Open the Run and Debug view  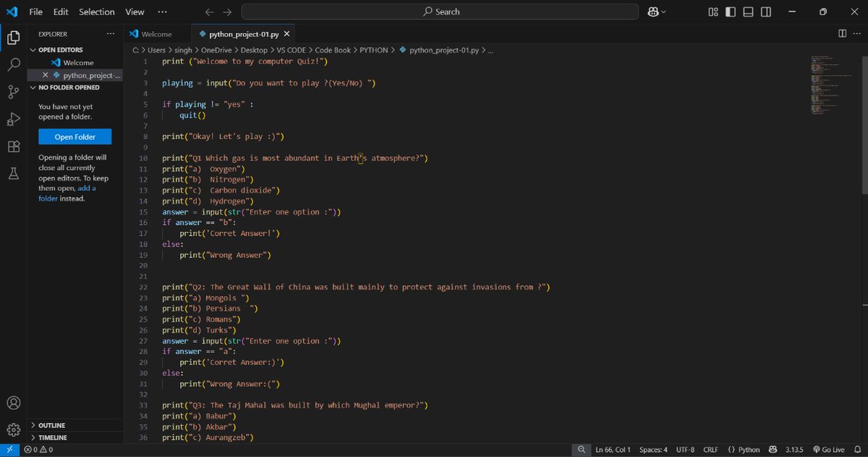[x=13, y=119]
